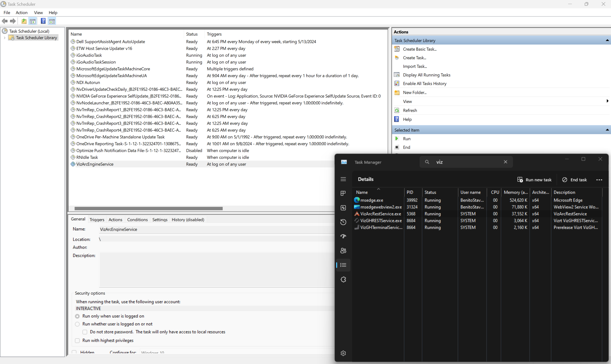611x364 pixels.
Task: Click Import Task toolbar icon in Task Scheduler
Action: 24,21
